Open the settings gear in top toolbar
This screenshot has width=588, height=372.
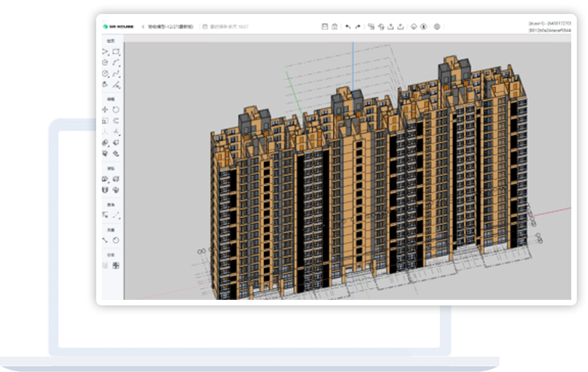[437, 26]
